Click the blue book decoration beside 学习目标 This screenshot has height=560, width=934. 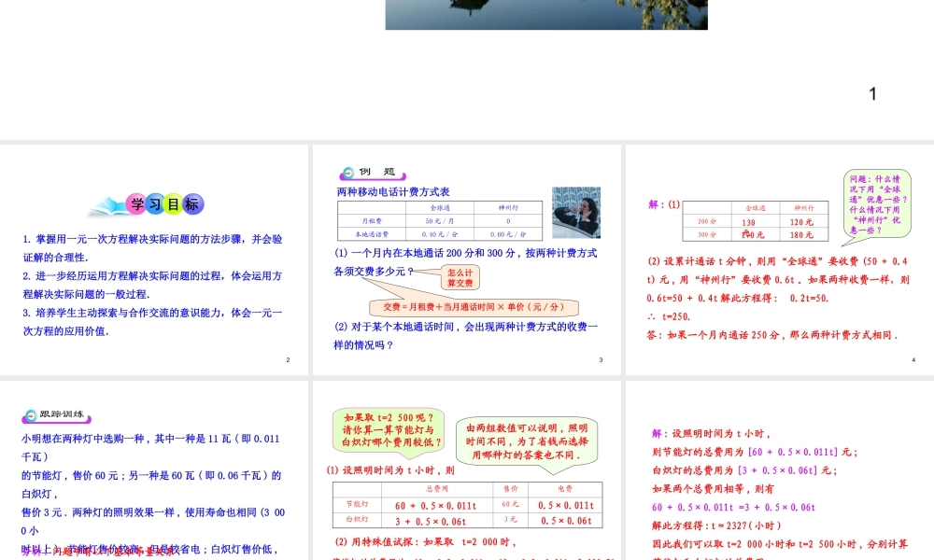[x=107, y=203]
